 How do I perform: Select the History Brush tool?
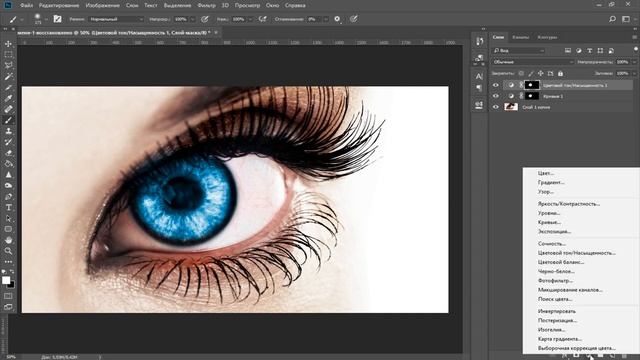click(8, 142)
